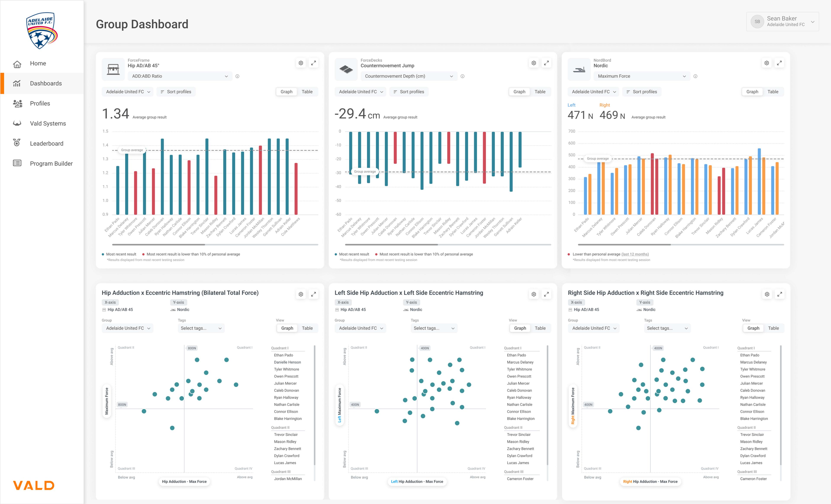Click the Leaderboard medal icon
The image size is (831, 504).
point(17,143)
